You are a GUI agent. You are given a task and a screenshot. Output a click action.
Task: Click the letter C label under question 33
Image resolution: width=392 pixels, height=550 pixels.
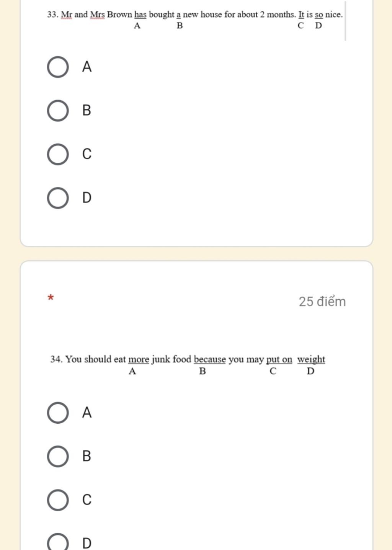coord(87,154)
